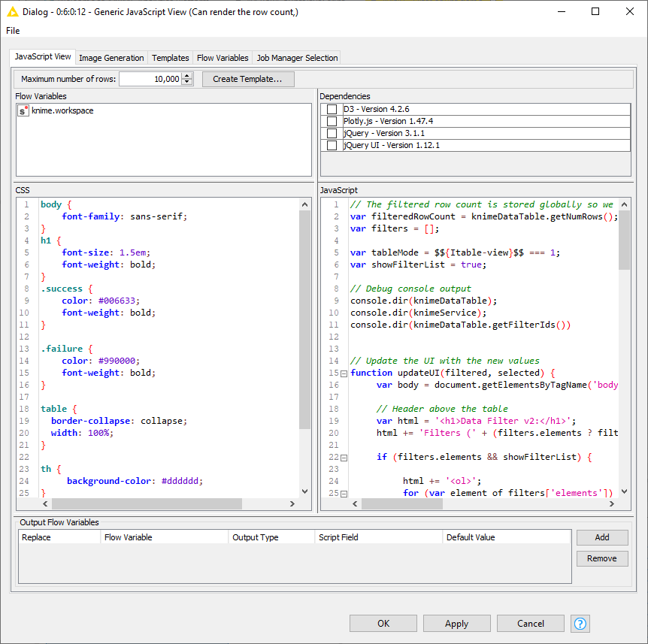Click the help question mark icon

(x=580, y=623)
